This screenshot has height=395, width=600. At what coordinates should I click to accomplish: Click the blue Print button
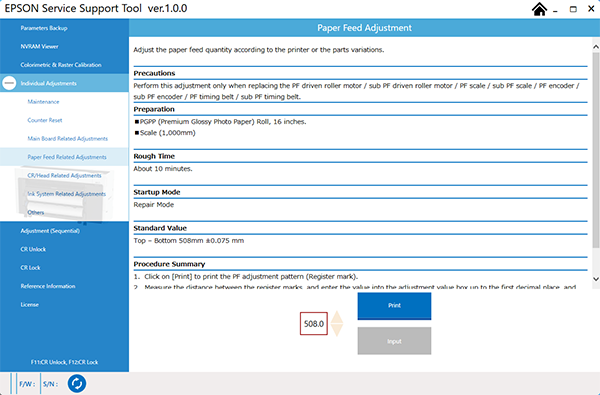click(x=394, y=306)
